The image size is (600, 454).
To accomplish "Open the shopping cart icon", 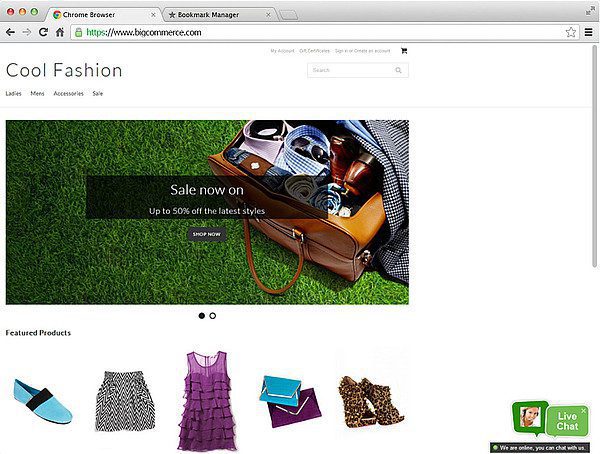I will click(404, 50).
